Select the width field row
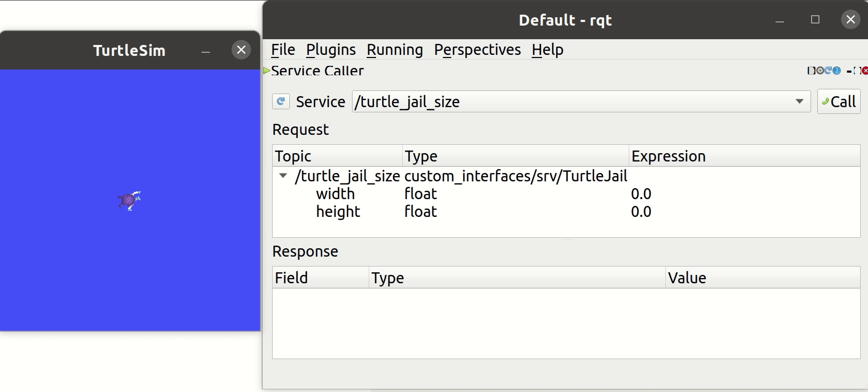This screenshot has width=868, height=392. 566,194
